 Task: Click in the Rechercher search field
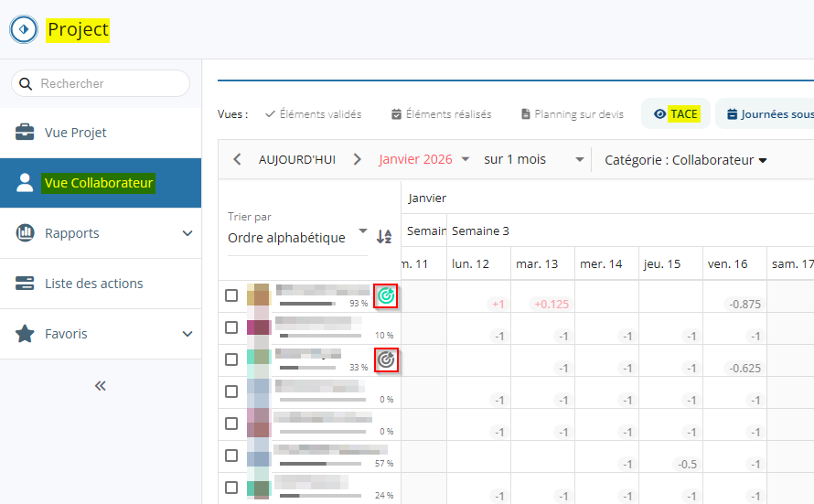pos(110,83)
